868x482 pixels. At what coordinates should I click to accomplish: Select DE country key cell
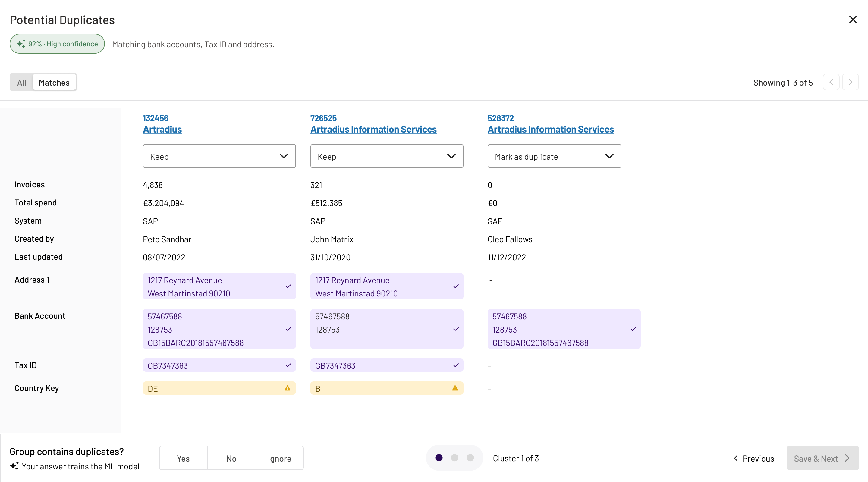pos(219,388)
